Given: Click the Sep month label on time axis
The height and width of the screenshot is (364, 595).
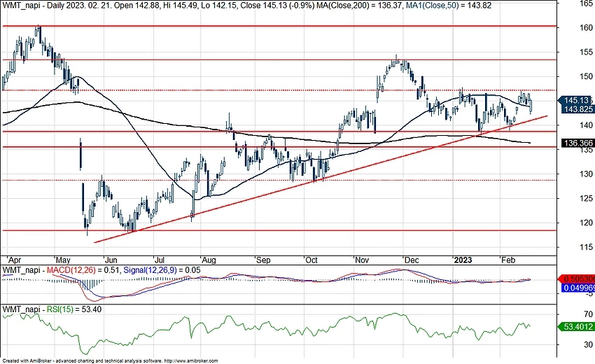Looking at the screenshot, I should click(x=263, y=260).
